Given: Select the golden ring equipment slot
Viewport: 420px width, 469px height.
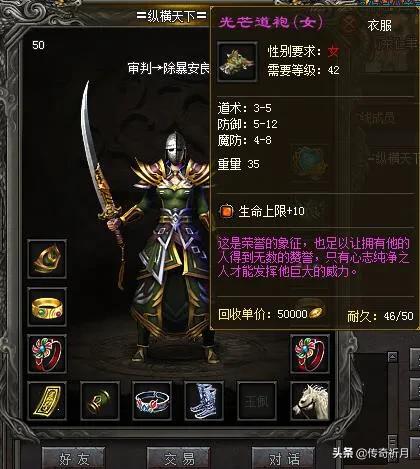Looking at the screenshot, I should pos(47,306).
